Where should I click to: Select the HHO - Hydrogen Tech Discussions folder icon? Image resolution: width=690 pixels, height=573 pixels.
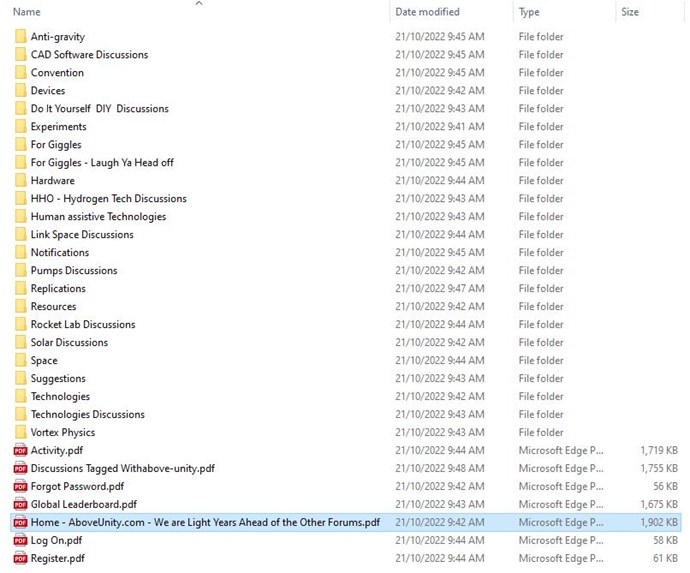coord(20,198)
